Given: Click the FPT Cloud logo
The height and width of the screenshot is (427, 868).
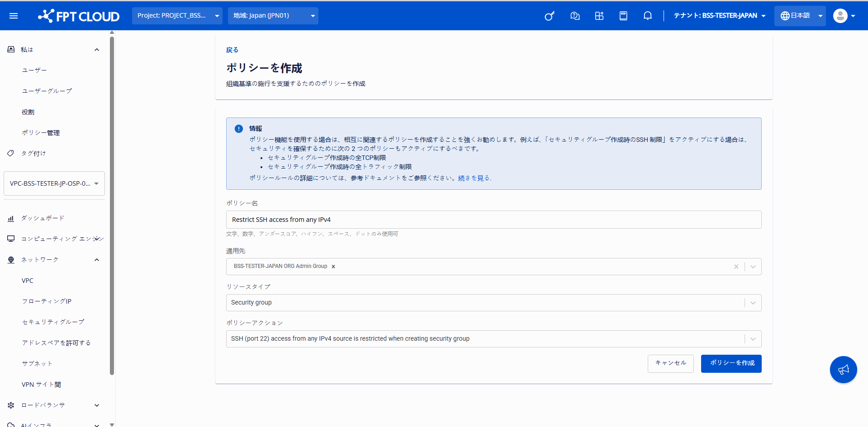Looking at the screenshot, I should click(79, 16).
